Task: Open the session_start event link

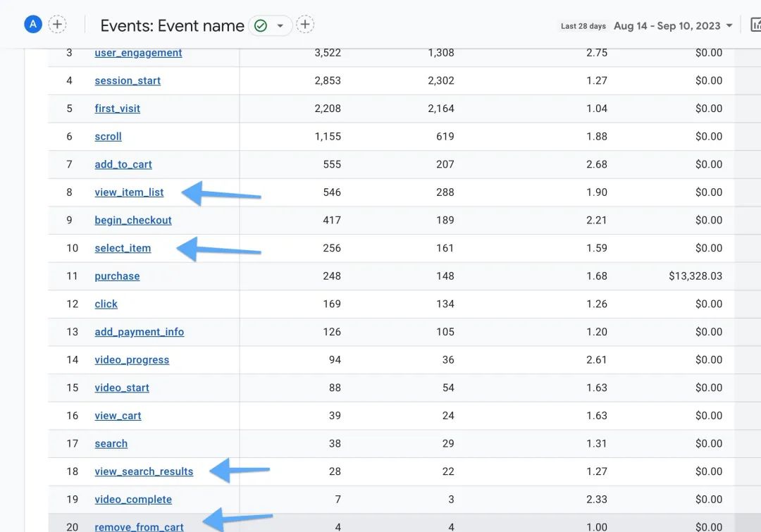Action: click(128, 80)
